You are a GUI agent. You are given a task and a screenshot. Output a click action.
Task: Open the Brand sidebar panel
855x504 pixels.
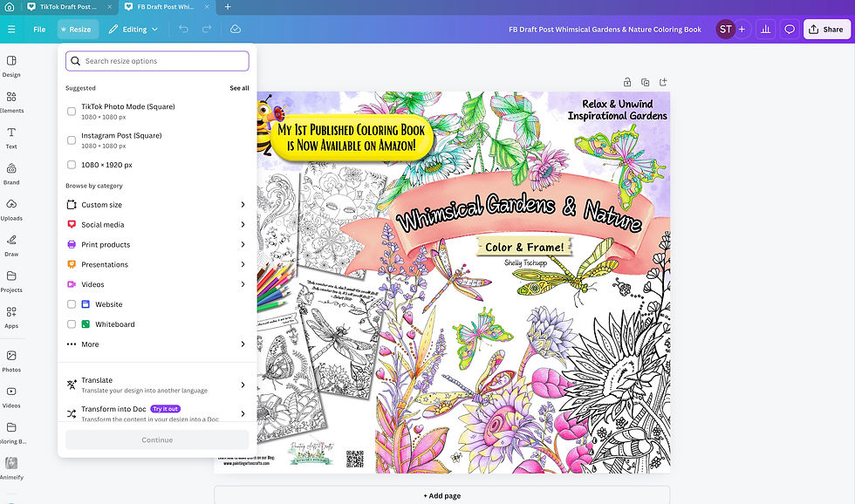(x=10, y=174)
